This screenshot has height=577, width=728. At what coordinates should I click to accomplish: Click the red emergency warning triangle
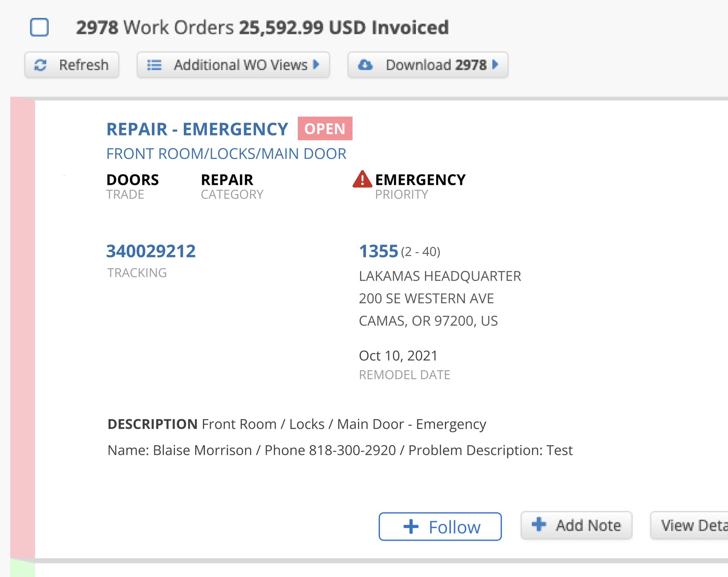tap(362, 179)
